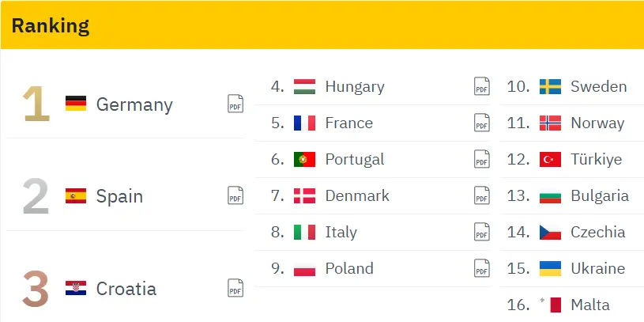Open Spain's PDF document icon

[235, 195]
